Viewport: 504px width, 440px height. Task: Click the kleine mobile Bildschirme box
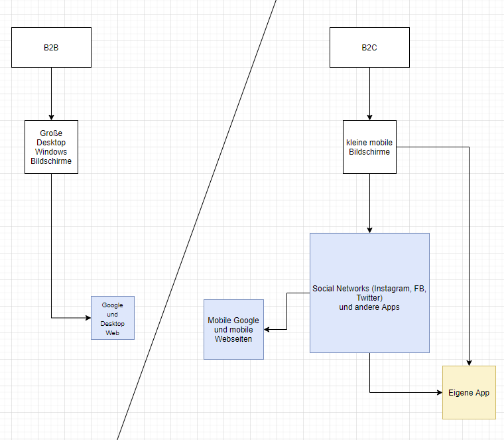(369, 147)
